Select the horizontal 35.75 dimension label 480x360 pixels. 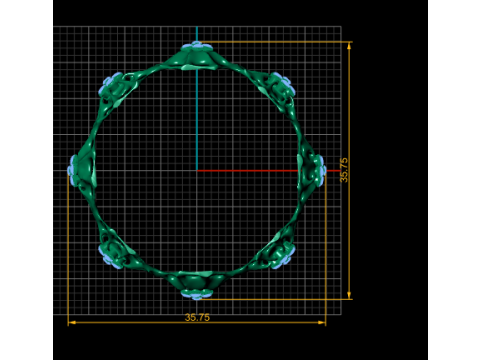pyautogui.click(x=197, y=317)
